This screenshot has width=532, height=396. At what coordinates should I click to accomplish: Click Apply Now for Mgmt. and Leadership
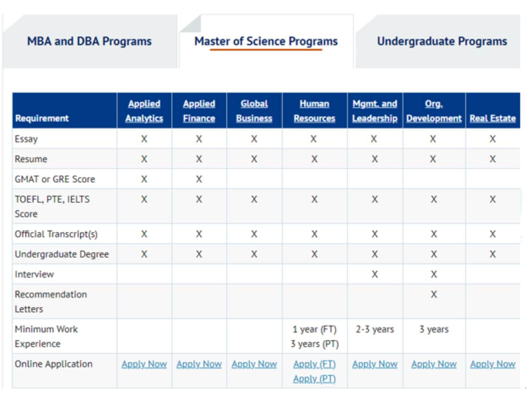[x=375, y=364]
